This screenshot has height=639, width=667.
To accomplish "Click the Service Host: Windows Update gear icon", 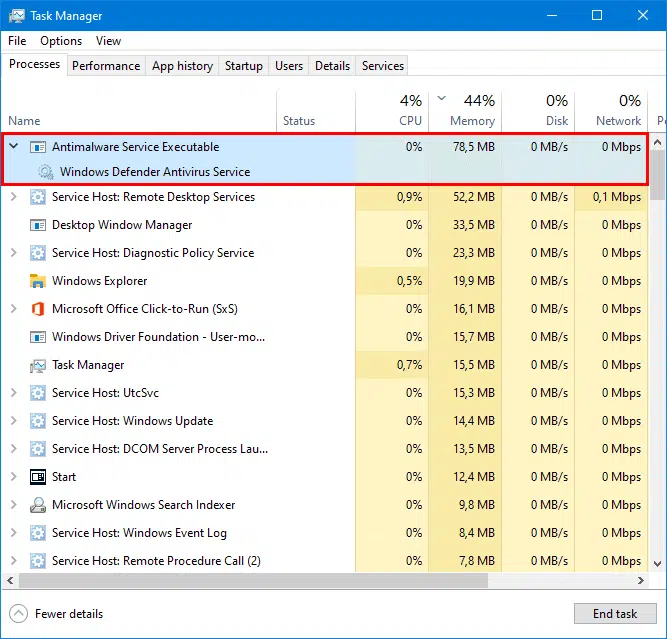I will pyautogui.click(x=38, y=421).
